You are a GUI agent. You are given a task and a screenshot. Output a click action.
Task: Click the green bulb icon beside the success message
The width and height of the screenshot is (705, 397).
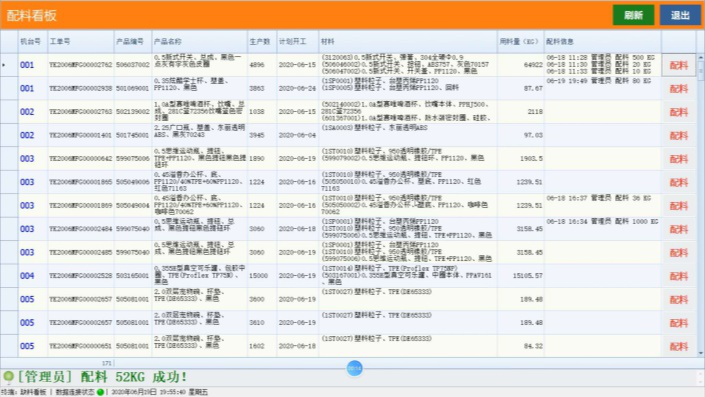8,376
